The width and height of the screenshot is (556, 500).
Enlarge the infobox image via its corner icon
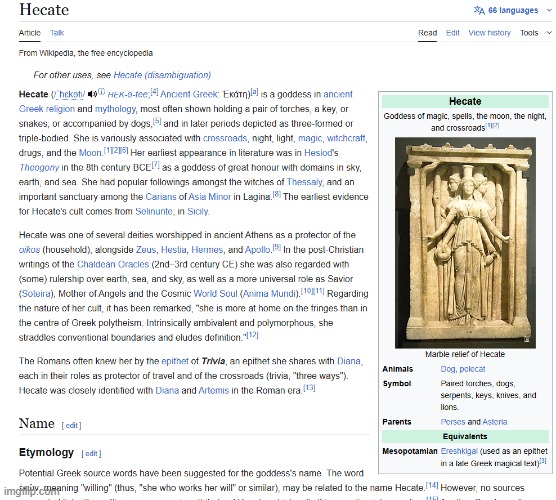[527, 339]
